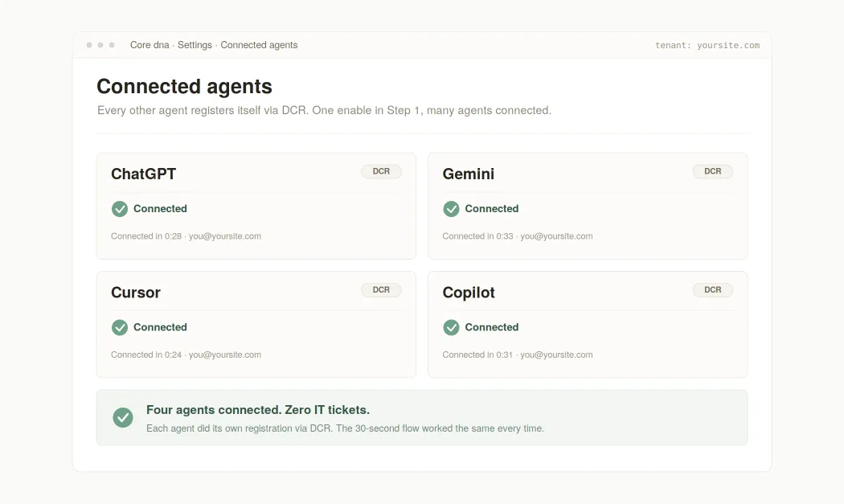Select the Copilot card title
This screenshot has height=504, width=844.
[469, 293]
